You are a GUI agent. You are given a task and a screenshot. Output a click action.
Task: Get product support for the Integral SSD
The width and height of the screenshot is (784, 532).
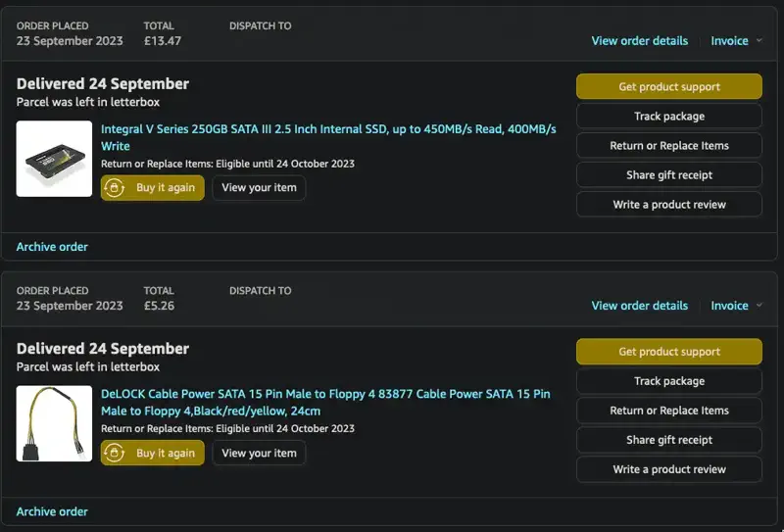[668, 86]
